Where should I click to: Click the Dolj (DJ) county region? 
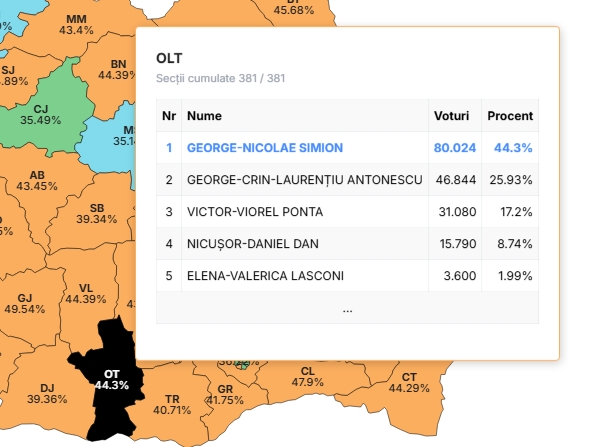[x=46, y=393]
